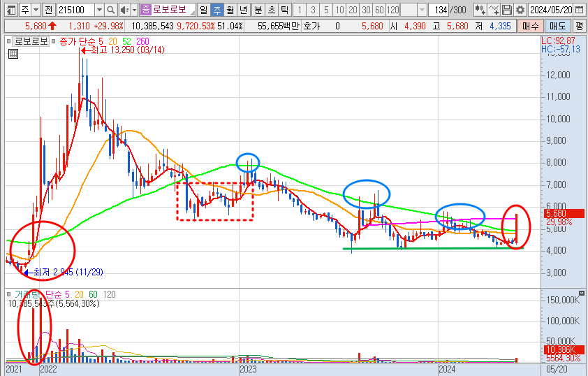588x376 pixels.
Task: Open the data grid table icon
Action: [x=13, y=54]
